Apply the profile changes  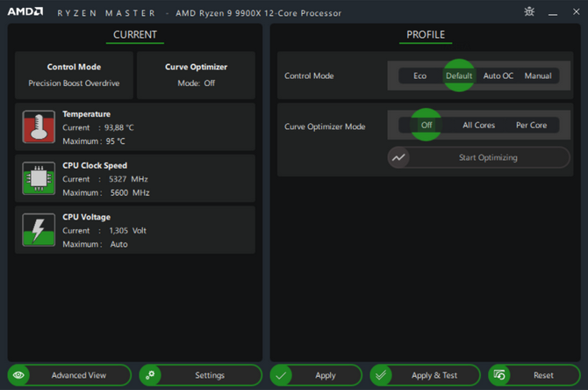(x=316, y=375)
